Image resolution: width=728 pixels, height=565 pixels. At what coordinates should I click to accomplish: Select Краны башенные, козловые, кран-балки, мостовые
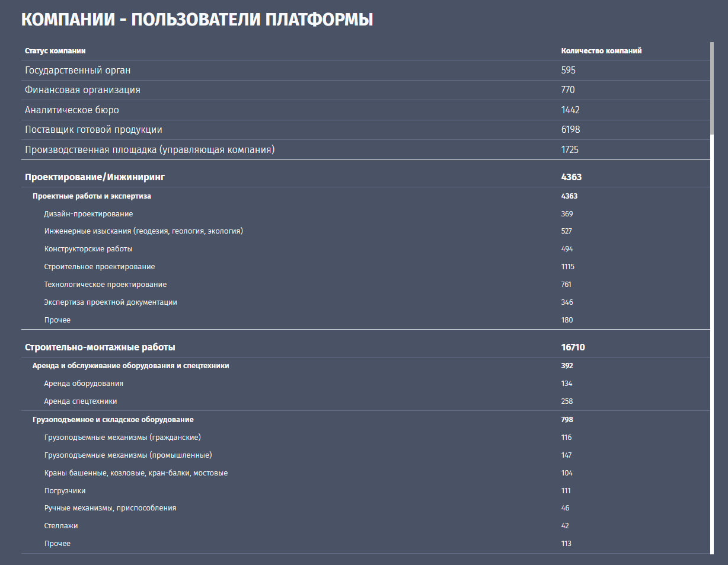[136, 473]
